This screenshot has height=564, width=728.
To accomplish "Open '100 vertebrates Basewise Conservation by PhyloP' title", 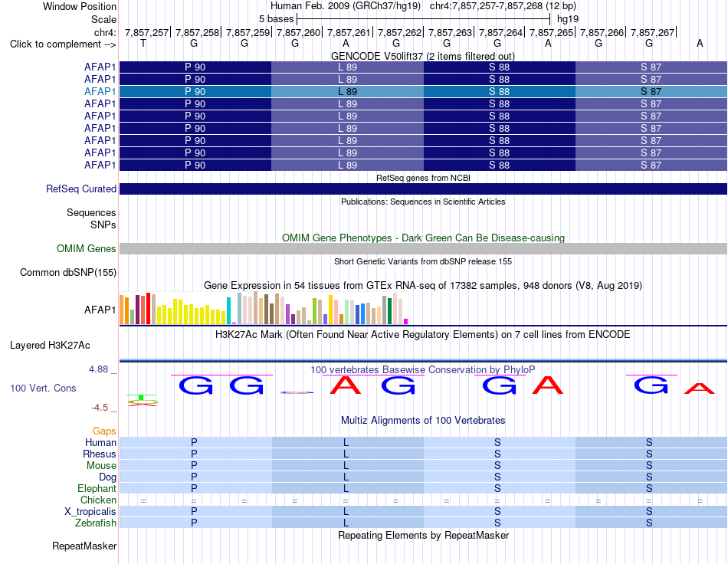I will [423, 369].
